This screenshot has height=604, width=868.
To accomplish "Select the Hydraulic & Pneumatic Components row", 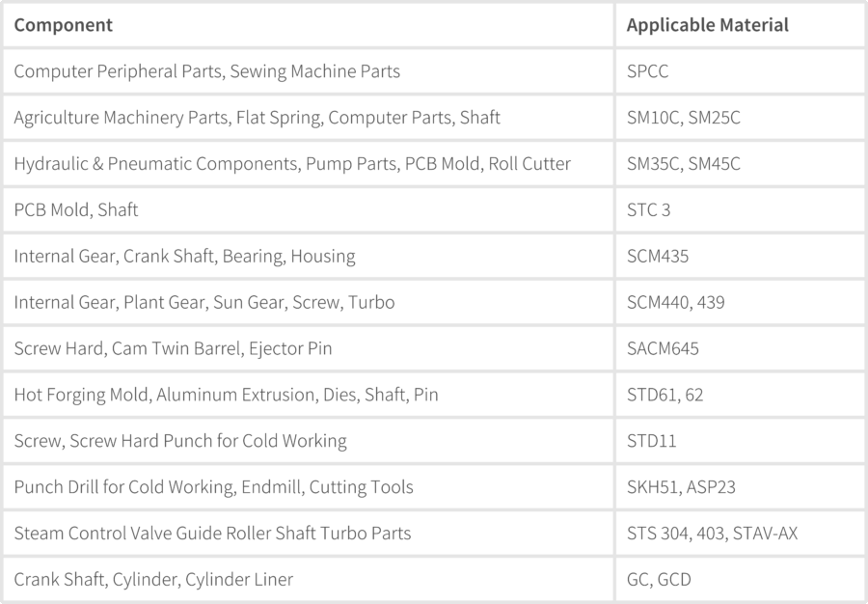I will coord(434,163).
